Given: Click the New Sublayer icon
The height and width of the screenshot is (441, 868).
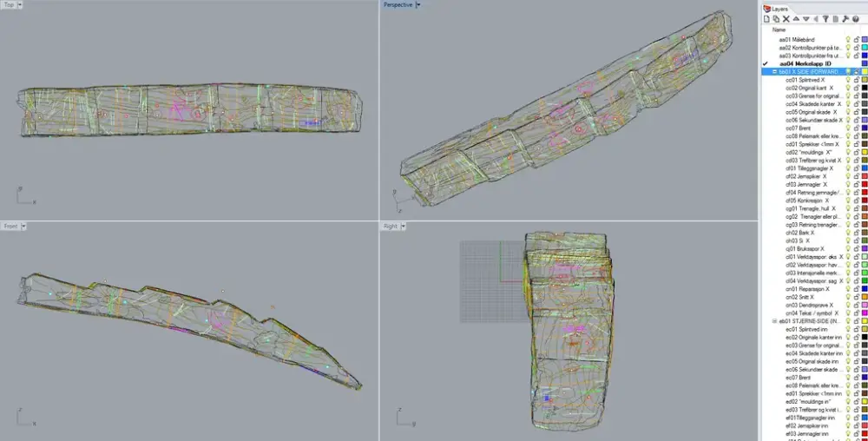Looking at the screenshot, I should [x=776, y=18].
